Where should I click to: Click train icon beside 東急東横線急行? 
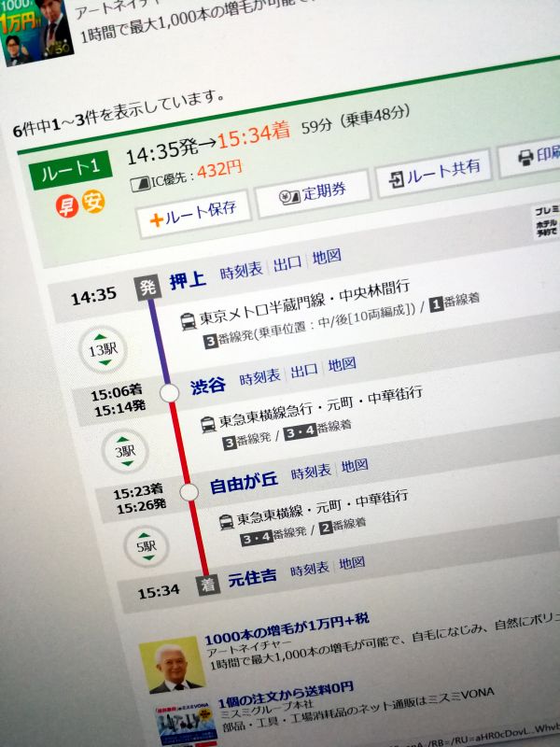208,425
